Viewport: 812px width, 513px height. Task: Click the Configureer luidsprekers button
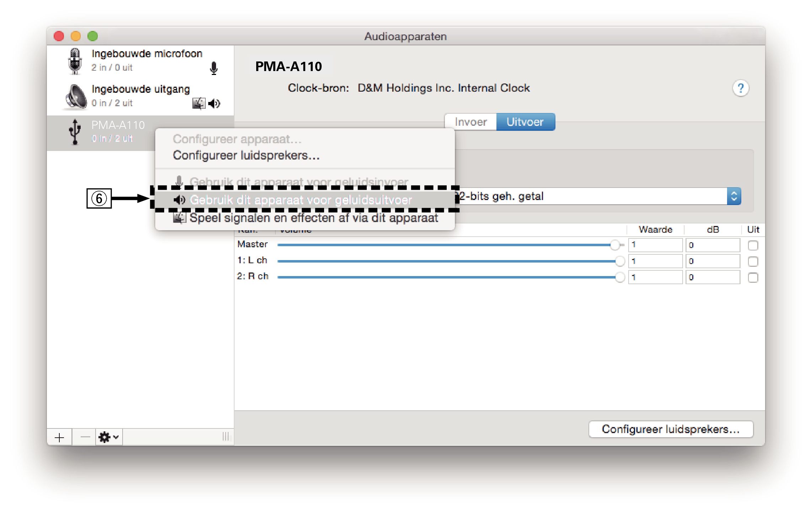tap(670, 429)
